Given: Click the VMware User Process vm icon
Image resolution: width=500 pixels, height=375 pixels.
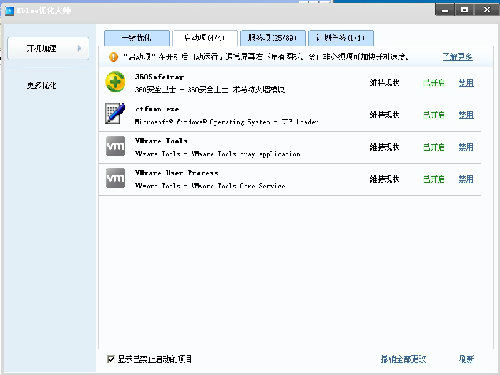Looking at the screenshot, I should [115, 178].
